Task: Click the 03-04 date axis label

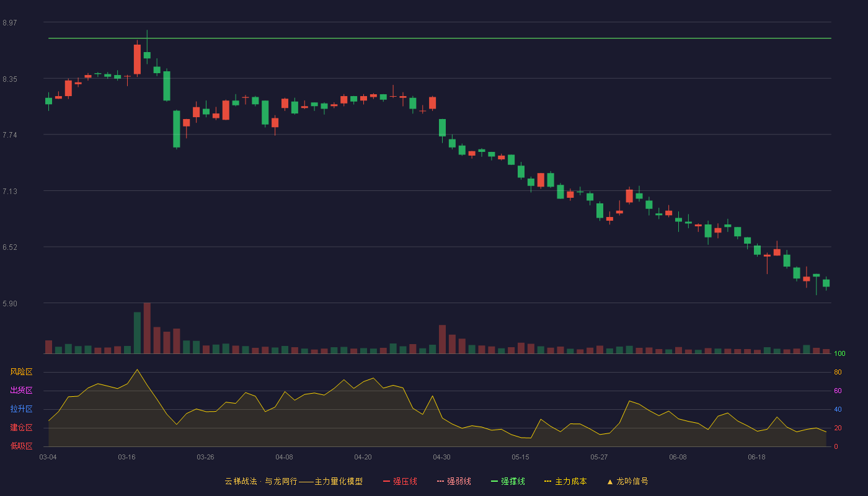Action: tap(48, 457)
